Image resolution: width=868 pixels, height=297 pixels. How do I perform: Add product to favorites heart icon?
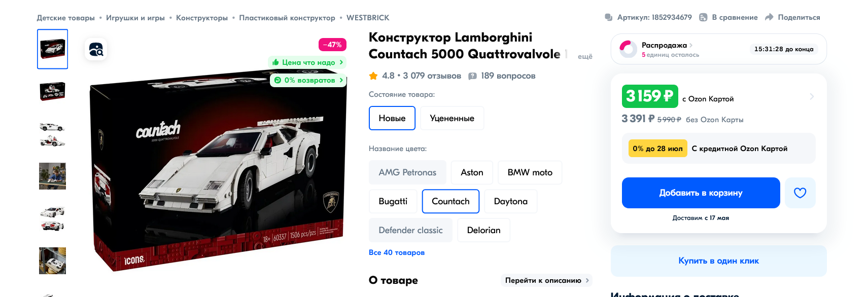[x=800, y=193]
